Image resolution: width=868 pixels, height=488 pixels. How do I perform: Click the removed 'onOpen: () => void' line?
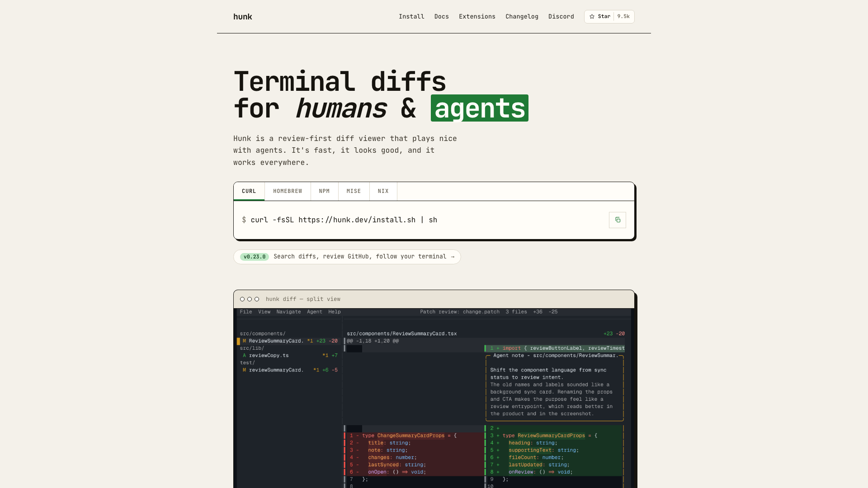click(413, 472)
